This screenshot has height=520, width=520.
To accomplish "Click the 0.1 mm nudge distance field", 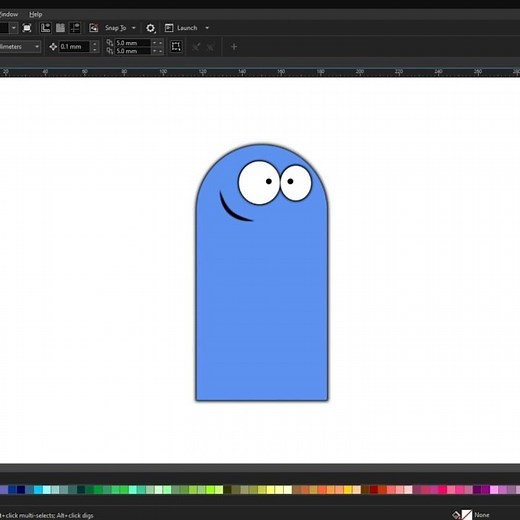I will click(x=74, y=47).
